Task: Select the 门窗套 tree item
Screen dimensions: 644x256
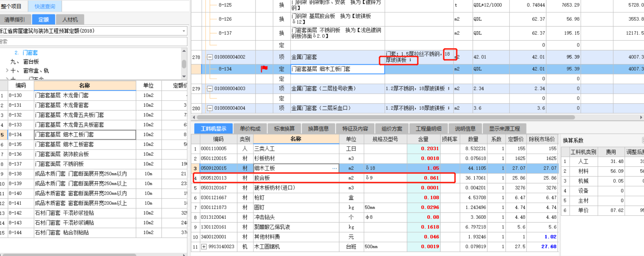Action: (x=30, y=52)
